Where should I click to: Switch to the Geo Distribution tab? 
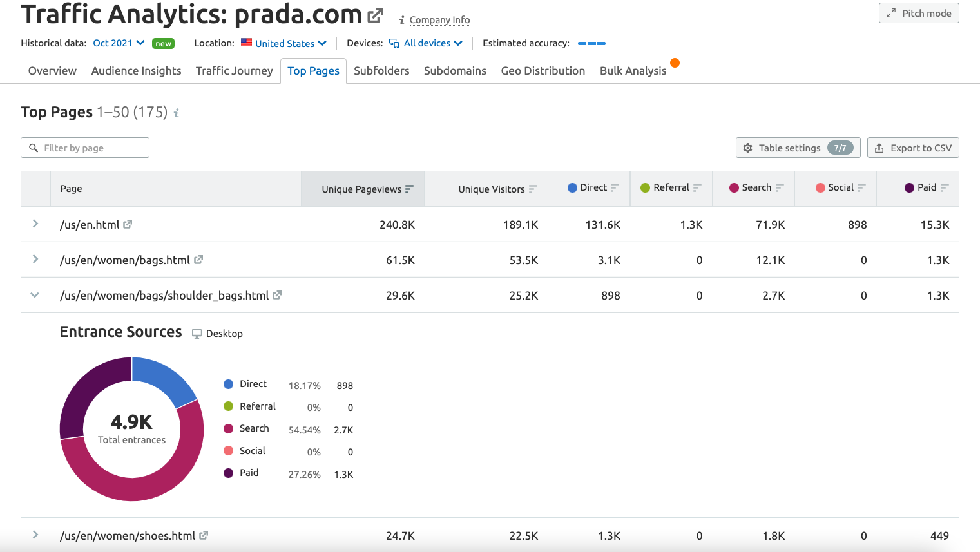point(543,71)
